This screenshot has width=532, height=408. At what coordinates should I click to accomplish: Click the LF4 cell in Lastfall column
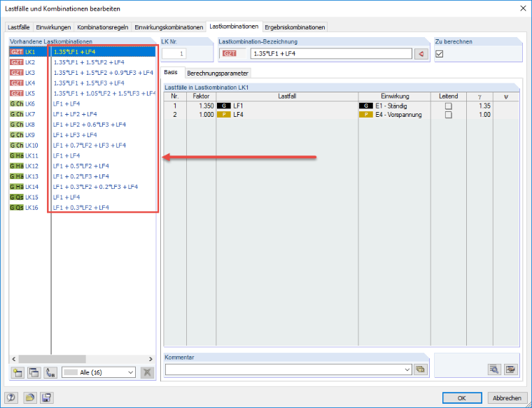(287, 115)
